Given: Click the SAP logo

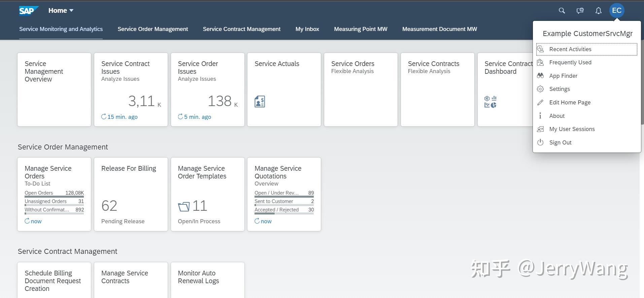Looking at the screenshot, I should [x=28, y=11].
